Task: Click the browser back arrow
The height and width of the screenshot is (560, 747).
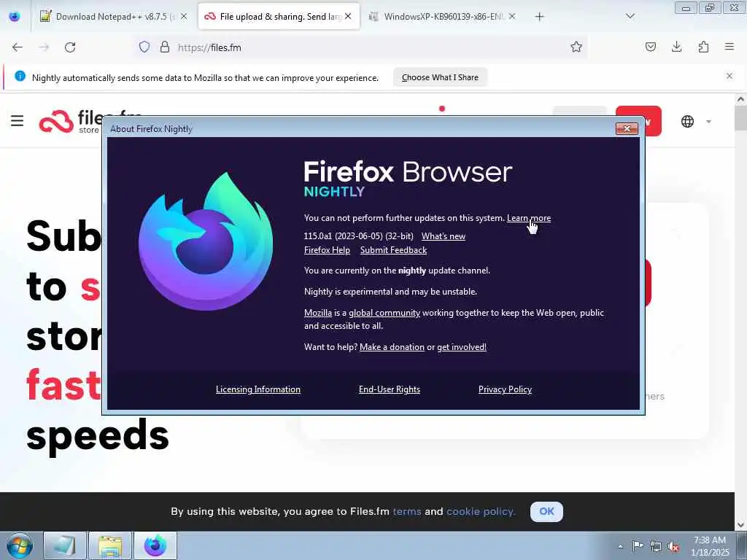Action: (18, 47)
